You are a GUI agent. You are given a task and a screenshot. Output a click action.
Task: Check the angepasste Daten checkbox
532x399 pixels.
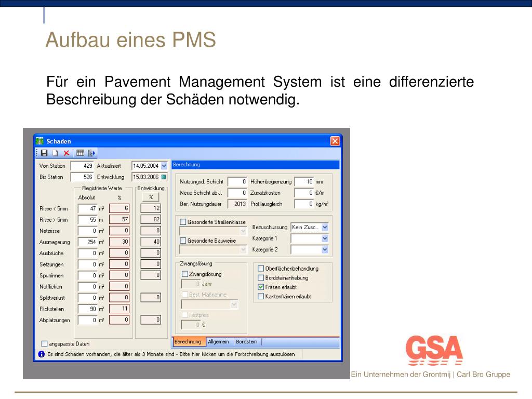coord(44,343)
